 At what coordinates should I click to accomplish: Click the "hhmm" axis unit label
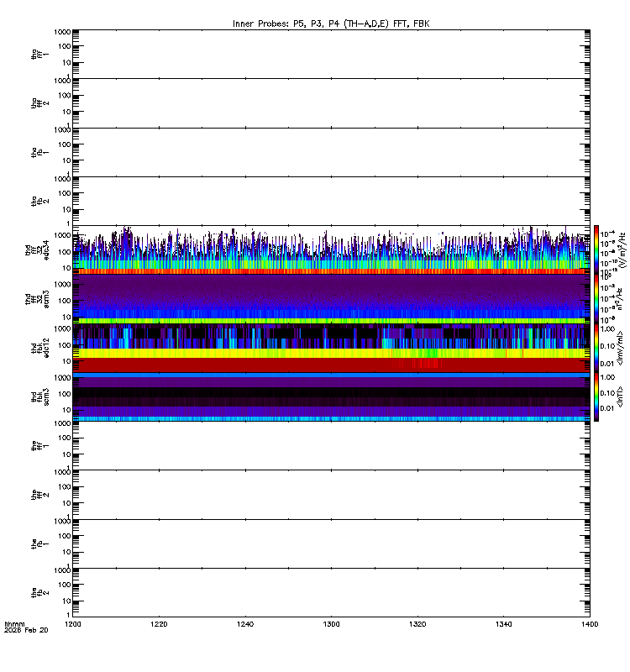tap(14, 624)
